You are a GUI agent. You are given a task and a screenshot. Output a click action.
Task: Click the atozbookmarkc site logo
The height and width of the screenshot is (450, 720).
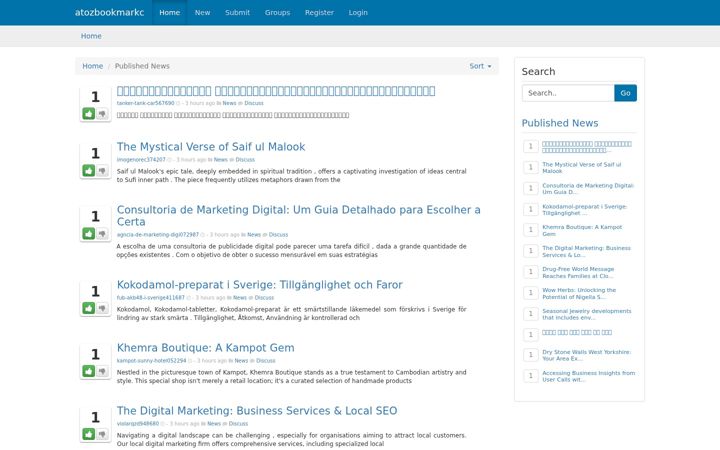click(109, 12)
